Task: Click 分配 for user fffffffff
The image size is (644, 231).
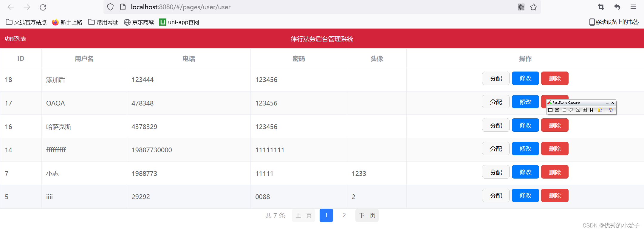Action: point(496,148)
